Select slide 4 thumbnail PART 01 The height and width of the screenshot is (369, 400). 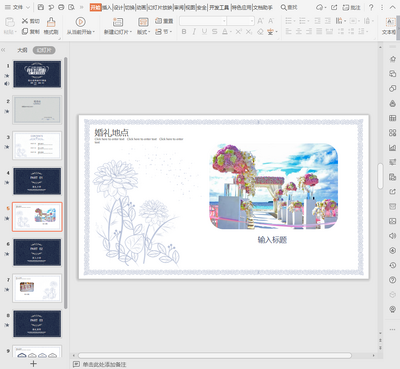point(37,181)
